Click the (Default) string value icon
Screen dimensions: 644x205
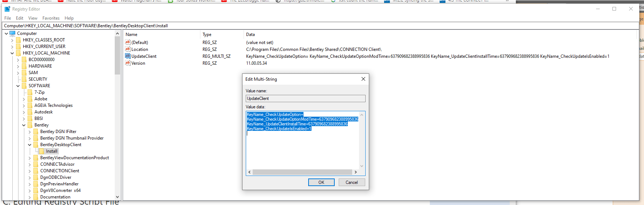tap(128, 42)
